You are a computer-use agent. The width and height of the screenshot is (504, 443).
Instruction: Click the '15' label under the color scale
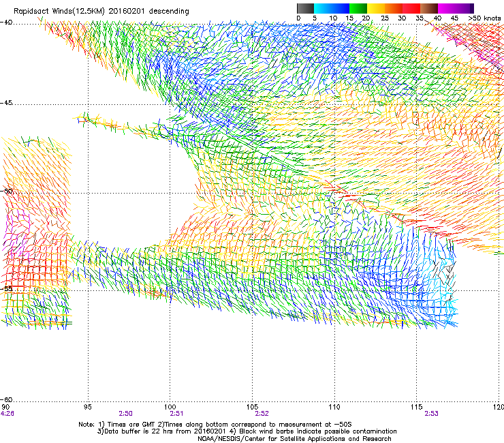point(349,18)
